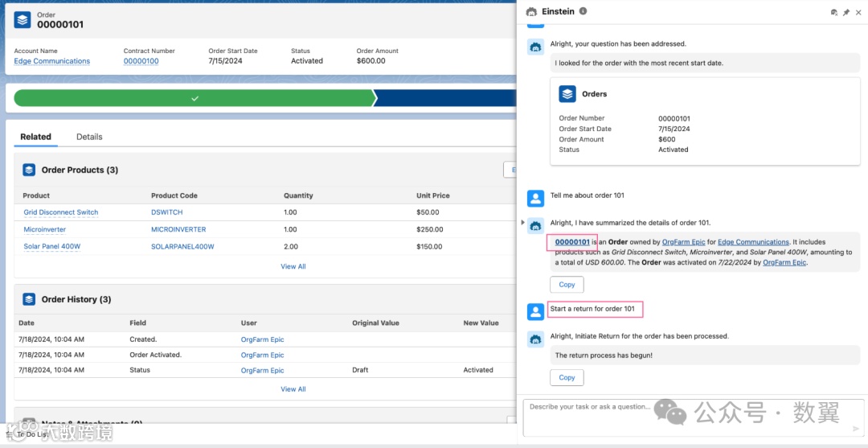868x448 pixels.
Task: Click the Quantity column header
Action: tap(298, 195)
